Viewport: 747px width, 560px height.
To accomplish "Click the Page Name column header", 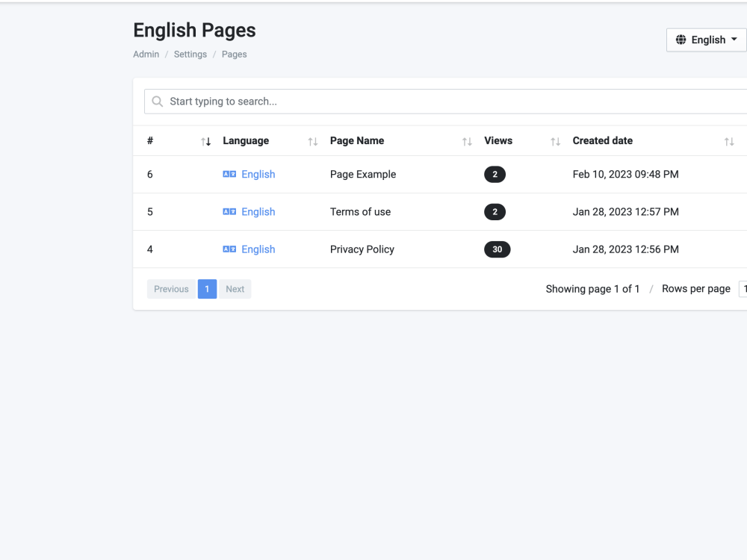I will pos(357,141).
